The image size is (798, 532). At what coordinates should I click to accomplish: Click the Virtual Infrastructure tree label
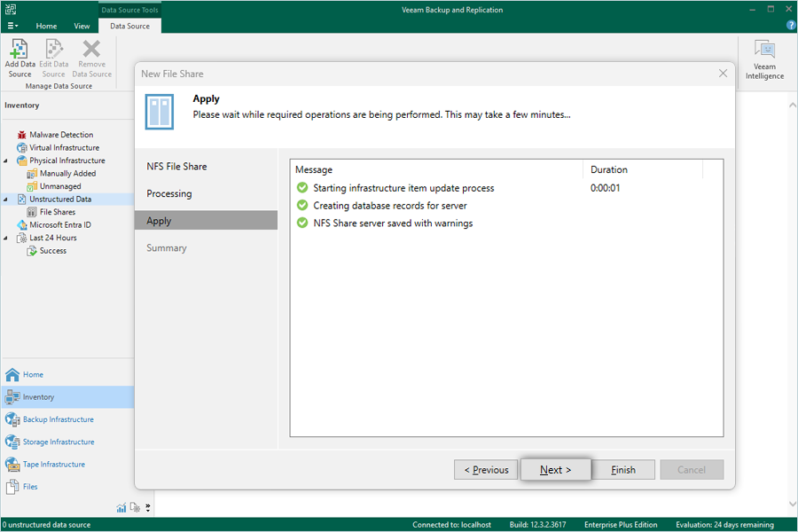click(x=65, y=148)
